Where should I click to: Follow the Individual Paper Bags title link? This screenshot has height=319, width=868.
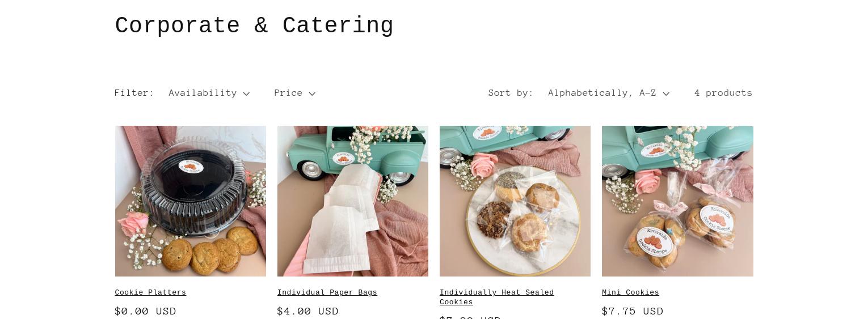327,292
